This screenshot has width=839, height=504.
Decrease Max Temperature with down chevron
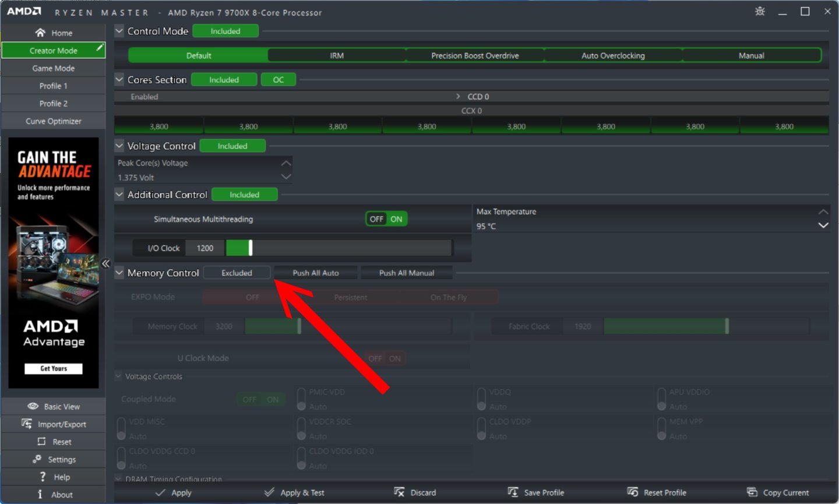(x=823, y=225)
